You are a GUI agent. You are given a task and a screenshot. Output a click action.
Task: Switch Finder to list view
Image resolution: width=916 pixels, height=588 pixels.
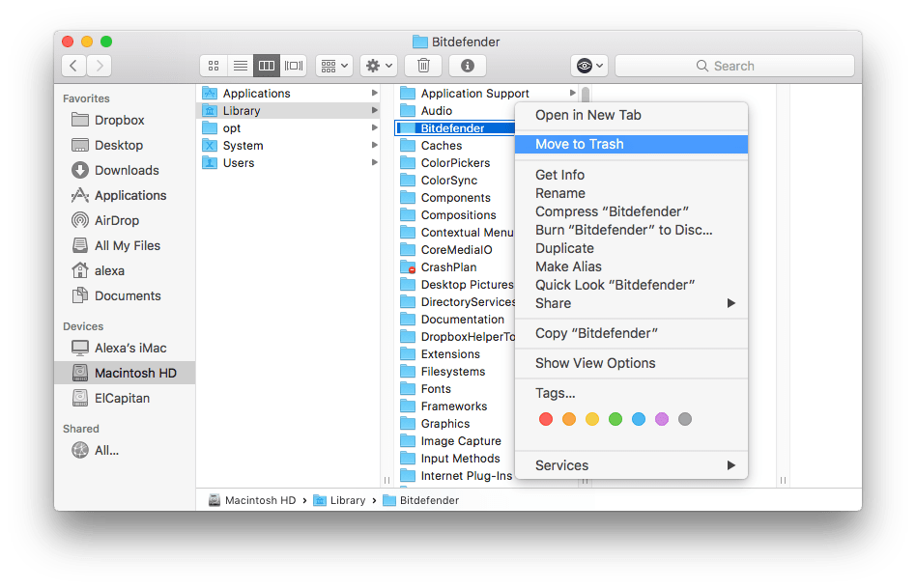coord(240,65)
